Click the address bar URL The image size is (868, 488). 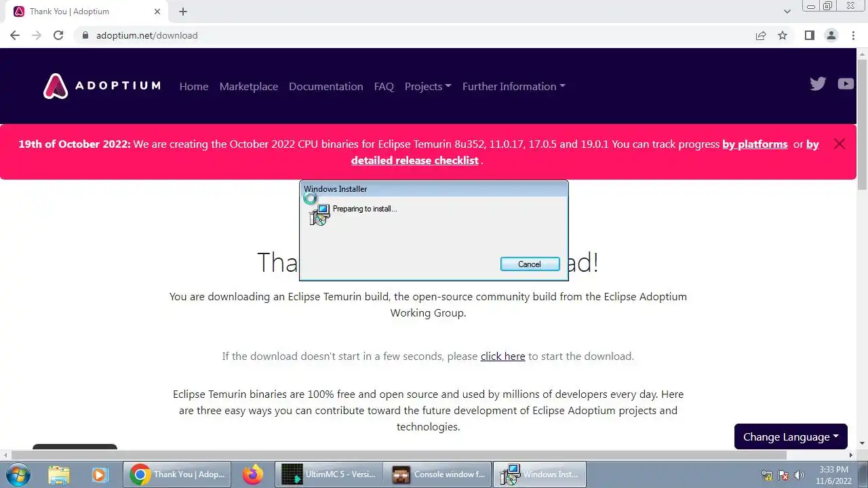click(x=147, y=35)
